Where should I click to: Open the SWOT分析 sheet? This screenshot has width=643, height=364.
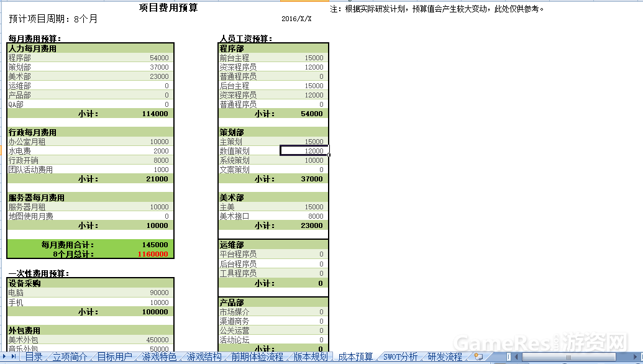(401, 357)
